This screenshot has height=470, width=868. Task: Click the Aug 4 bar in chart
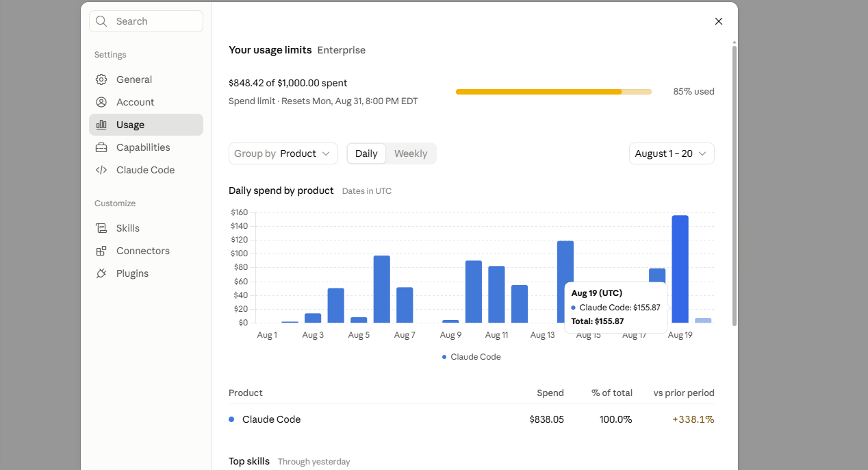[x=336, y=306]
